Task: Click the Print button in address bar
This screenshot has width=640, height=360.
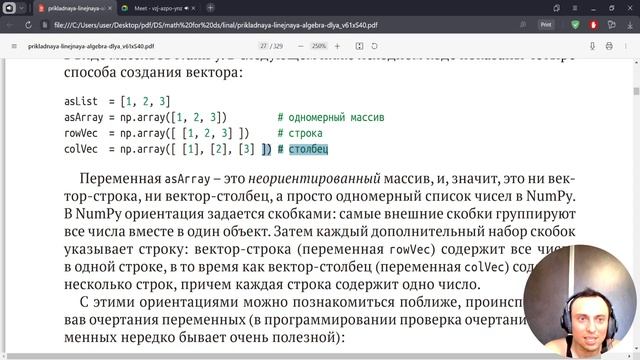Action: tap(546, 25)
